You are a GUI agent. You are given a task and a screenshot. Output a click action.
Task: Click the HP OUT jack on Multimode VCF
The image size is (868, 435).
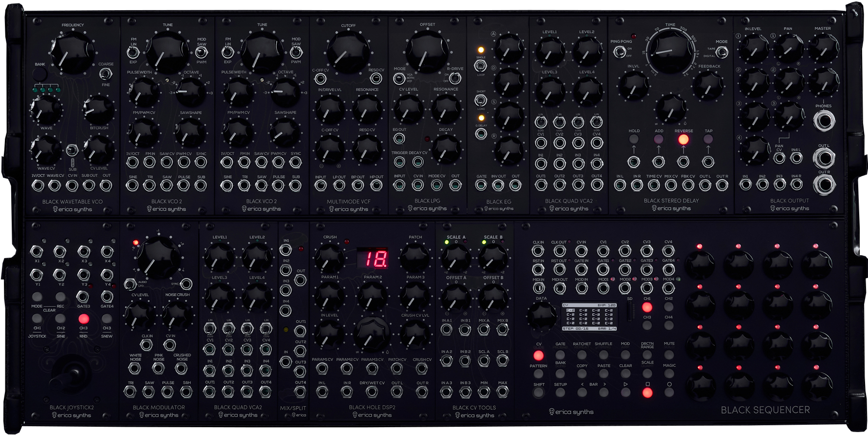pos(377,186)
